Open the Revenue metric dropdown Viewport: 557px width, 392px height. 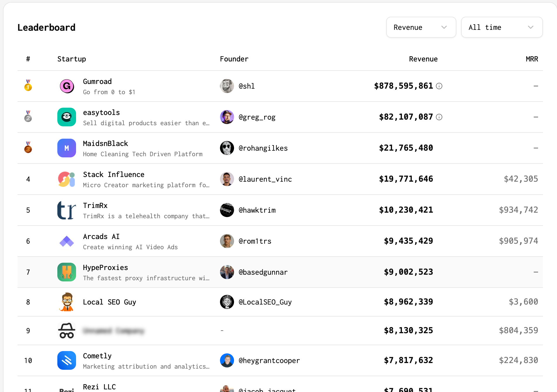pos(421,27)
